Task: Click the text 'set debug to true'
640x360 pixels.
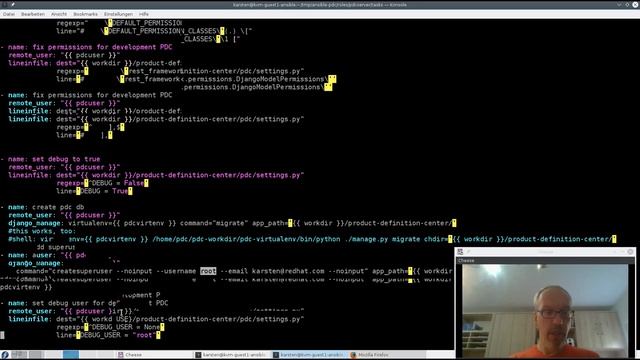Action: (66, 159)
